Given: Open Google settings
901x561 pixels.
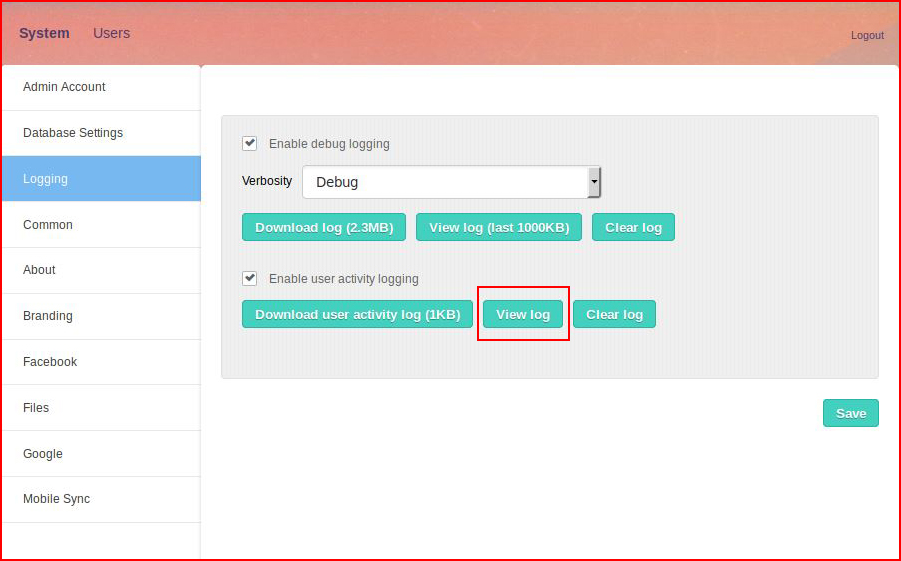Looking at the screenshot, I should pyautogui.click(x=101, y=454).
